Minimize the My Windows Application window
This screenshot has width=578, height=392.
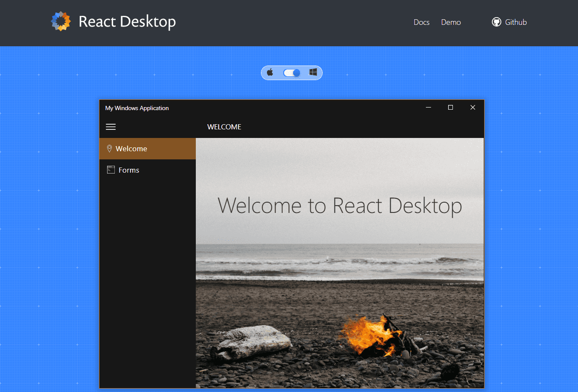pyautogui.click(x=428, y=108)
